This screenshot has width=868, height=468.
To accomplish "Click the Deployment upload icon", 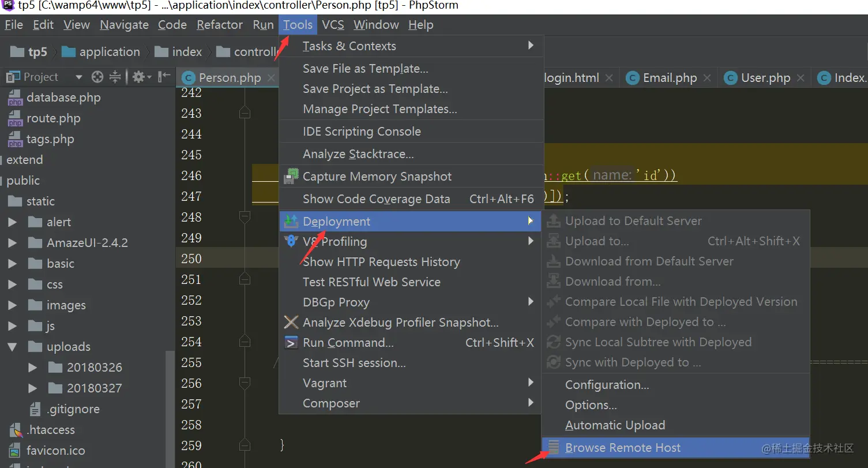I will click(x=291, y=222).
